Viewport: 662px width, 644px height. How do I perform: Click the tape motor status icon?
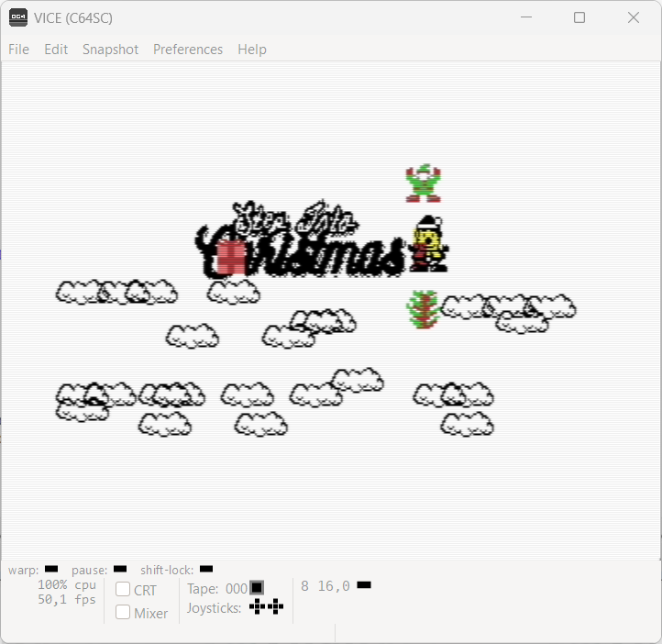click(257, 588)
